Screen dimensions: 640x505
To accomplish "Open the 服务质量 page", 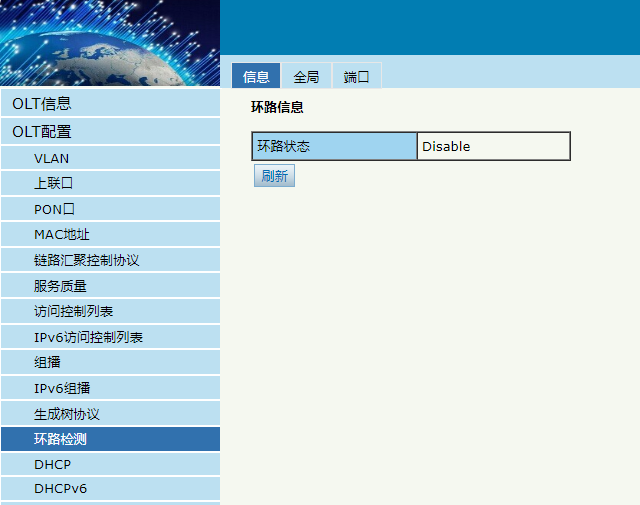I will [111, 285].
